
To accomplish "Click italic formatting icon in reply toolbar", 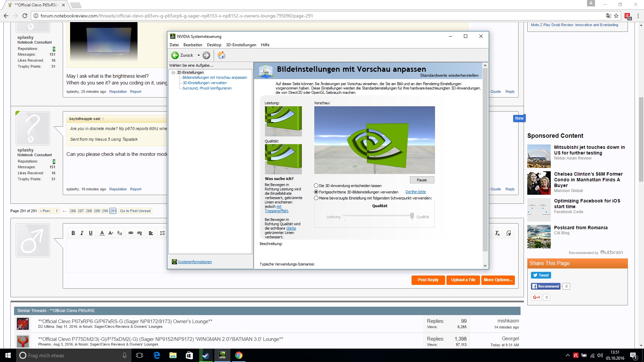I will 82,233.
